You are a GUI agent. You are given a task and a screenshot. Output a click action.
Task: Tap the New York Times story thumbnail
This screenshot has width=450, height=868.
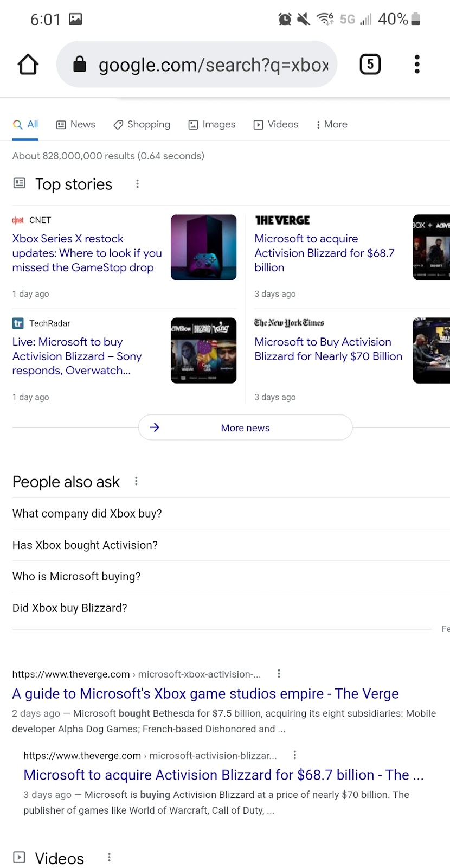[x=432, y=350]
